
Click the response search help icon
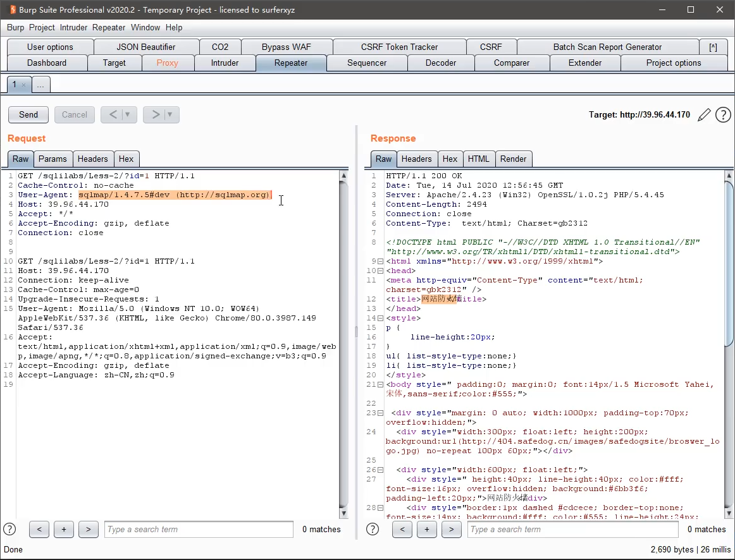click(373, 529)
